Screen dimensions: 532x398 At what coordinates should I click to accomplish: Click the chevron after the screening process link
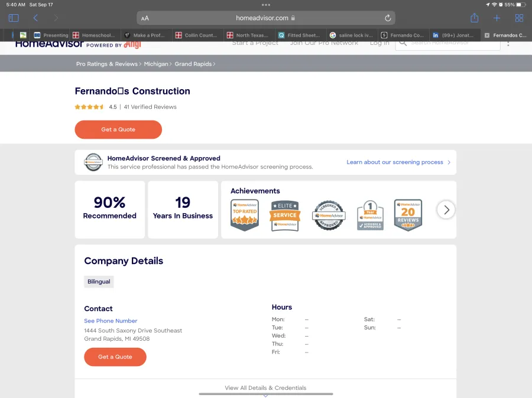pos(449,162)
